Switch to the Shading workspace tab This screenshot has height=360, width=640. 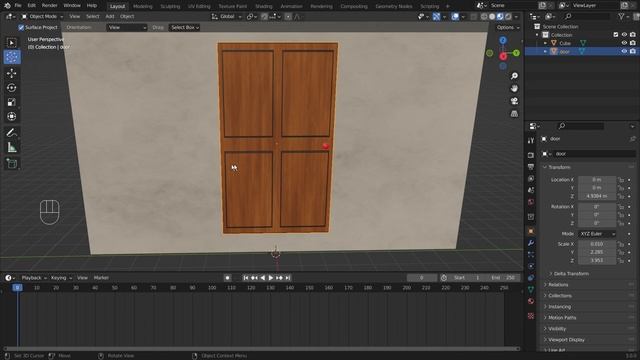tap(264, 6)
